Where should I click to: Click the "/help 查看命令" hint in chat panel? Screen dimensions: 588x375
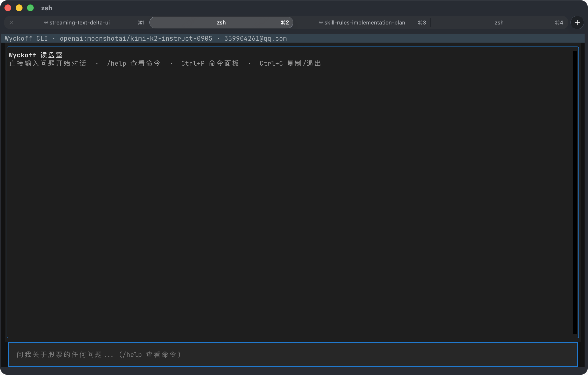point(134,63)
